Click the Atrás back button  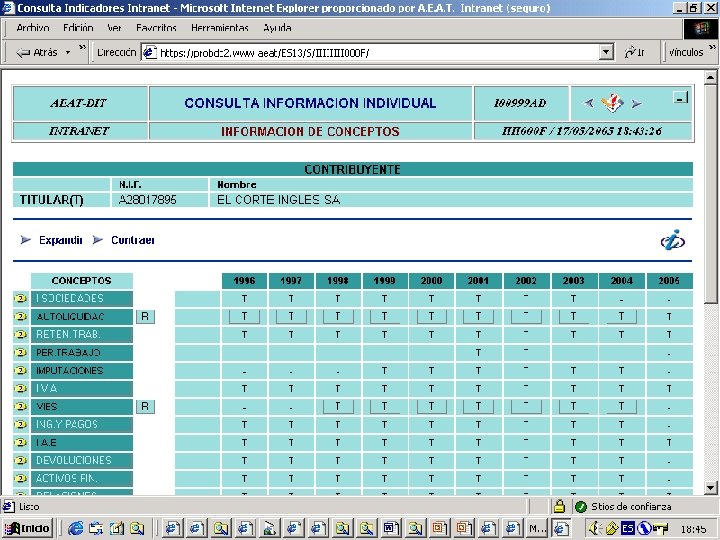tap(37, 52)
